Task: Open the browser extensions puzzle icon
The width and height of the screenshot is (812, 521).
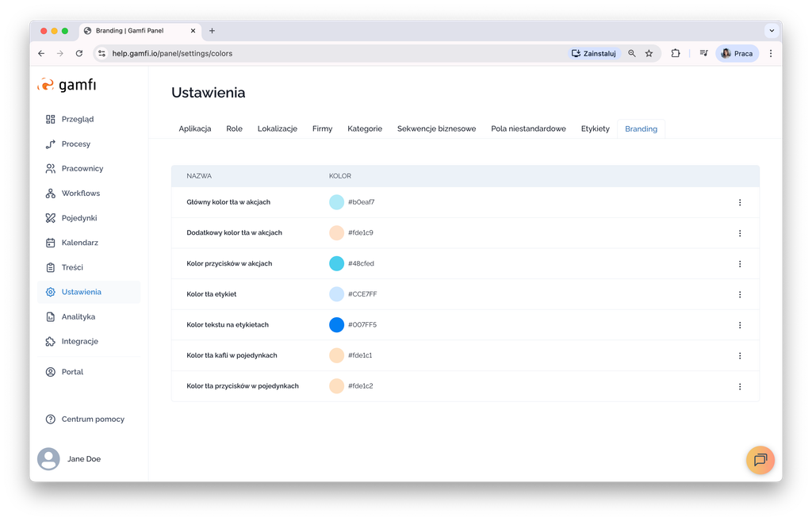Action: tap(676, 53)
